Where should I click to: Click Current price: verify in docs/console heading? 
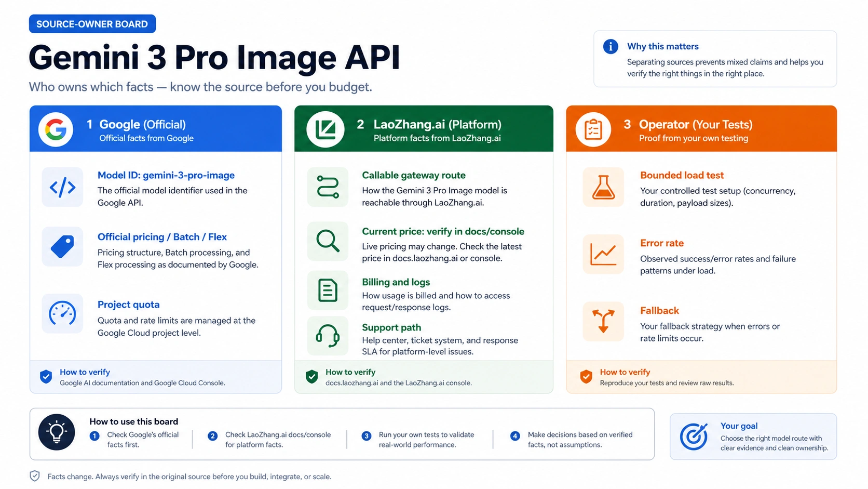click(443, 231)
